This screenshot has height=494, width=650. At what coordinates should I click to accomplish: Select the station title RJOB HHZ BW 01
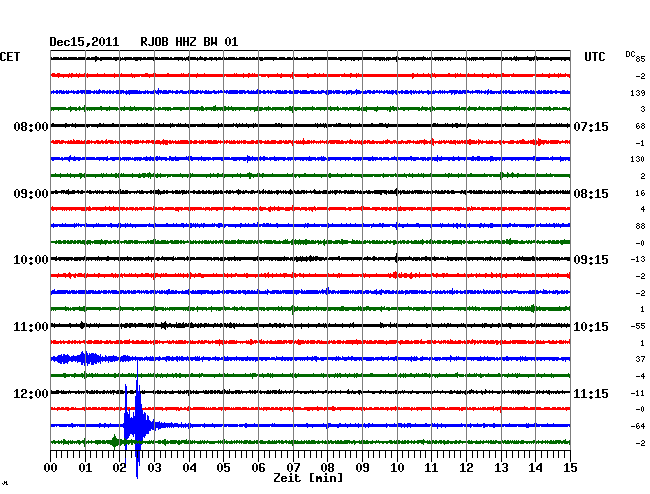pos(189,42)
